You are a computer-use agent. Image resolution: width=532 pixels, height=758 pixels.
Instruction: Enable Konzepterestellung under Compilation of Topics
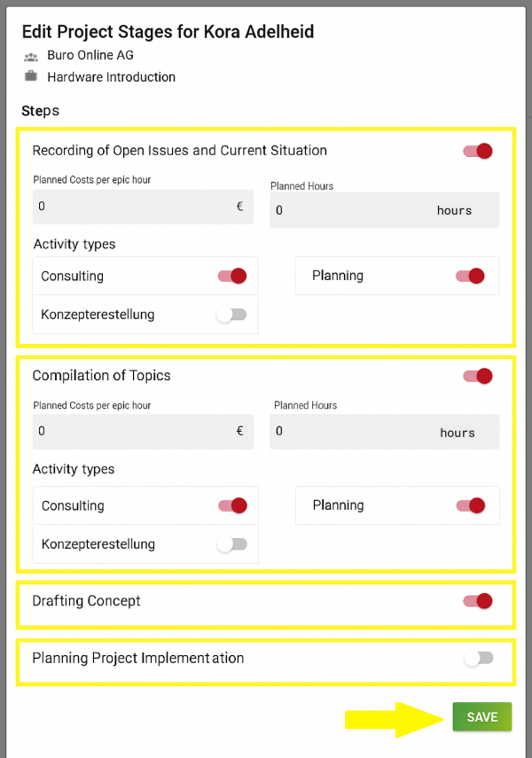232,544
